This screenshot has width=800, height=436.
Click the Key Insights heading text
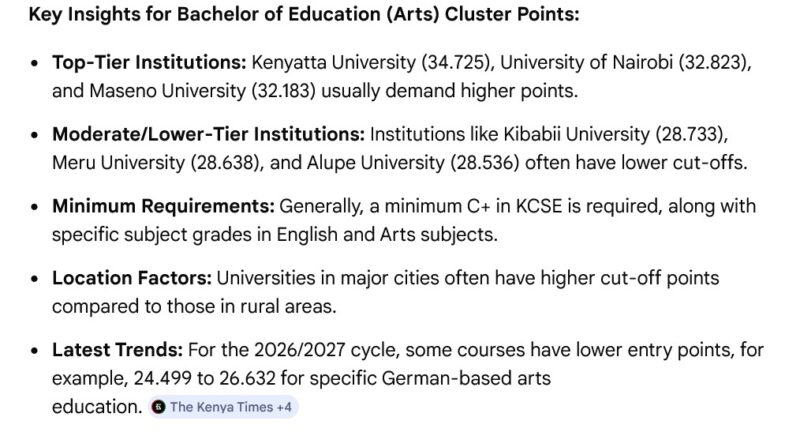point(291,17)
